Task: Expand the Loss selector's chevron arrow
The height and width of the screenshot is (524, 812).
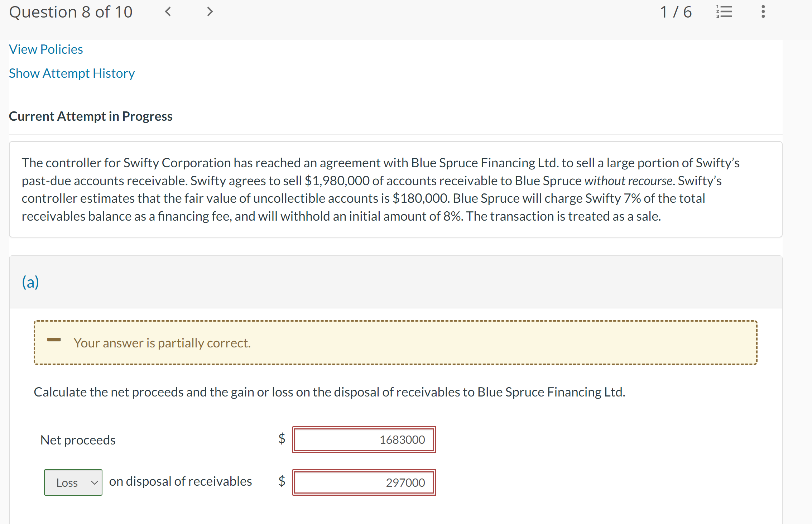Action: [94, 482]
